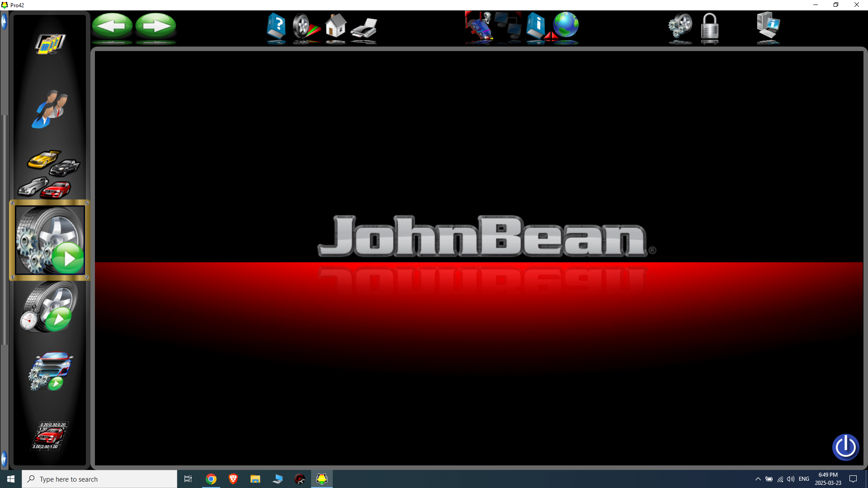Click the padlock security icon
Screen dimensions: 868x488
click(x=710, y=27)
